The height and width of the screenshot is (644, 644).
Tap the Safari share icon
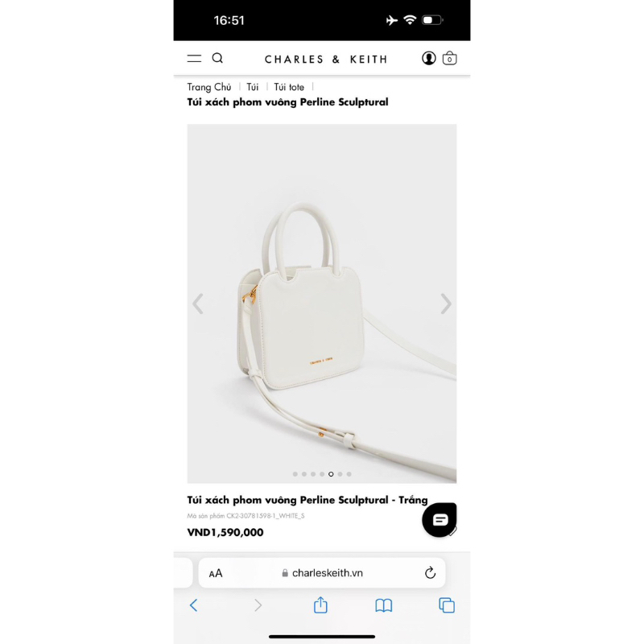[x=320, y=605]
